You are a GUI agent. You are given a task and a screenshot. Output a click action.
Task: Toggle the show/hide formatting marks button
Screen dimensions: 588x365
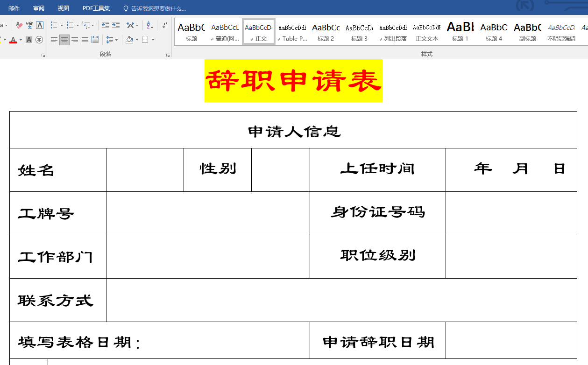[x=164, y=26]
